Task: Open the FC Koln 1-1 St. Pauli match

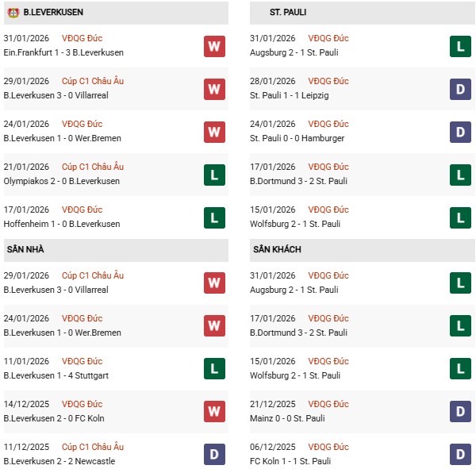Action: click(x=290, y=461)
